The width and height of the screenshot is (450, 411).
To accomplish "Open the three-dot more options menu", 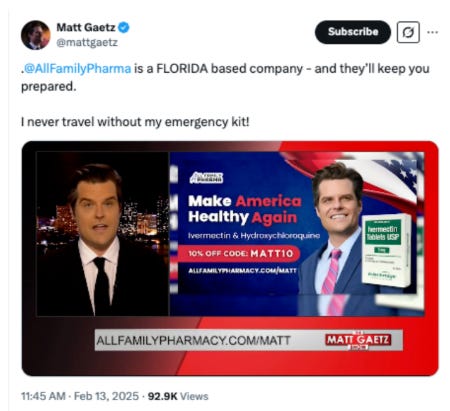I will 432,32.
